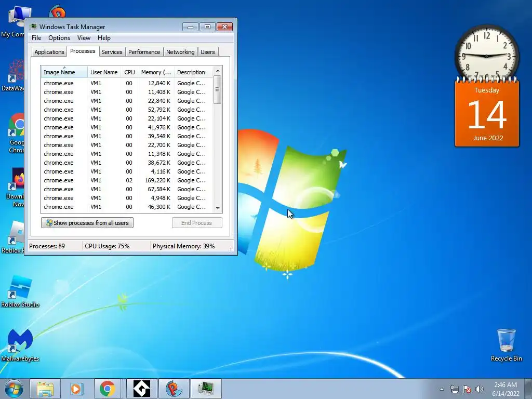The height and width of the screenshot is (399, 532).
Task: Select chrome.exe row using 169,220 K
Action: coord(127,180)
